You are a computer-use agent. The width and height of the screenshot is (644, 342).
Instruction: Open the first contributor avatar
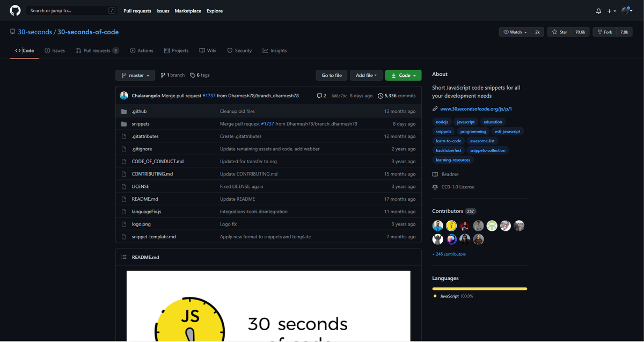(438, 226)
